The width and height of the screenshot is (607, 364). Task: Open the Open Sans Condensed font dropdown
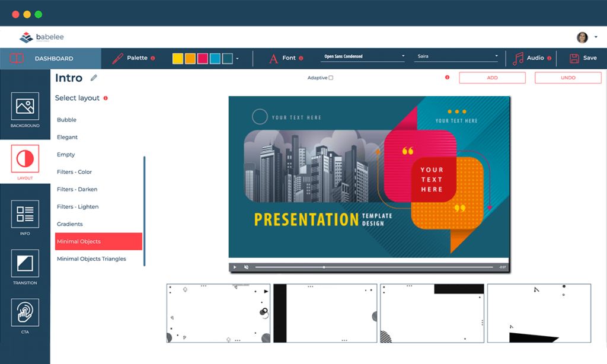(x=363, y=56)
